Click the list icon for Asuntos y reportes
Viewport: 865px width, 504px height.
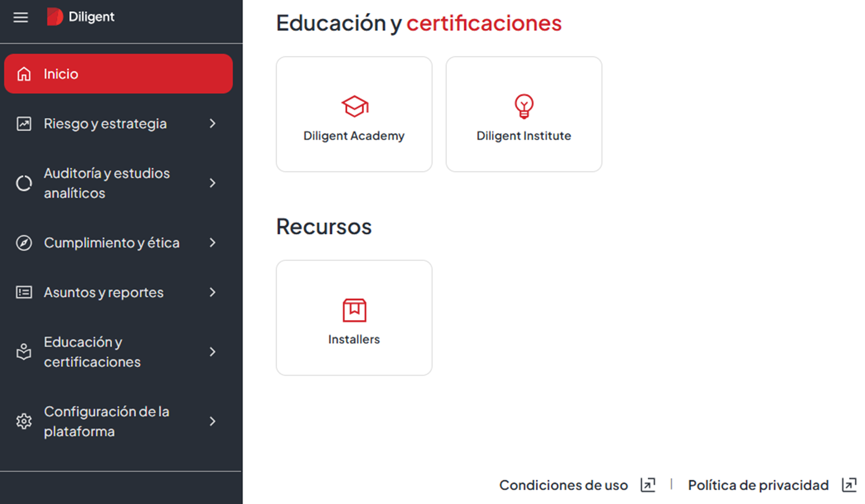pos(24,292)
